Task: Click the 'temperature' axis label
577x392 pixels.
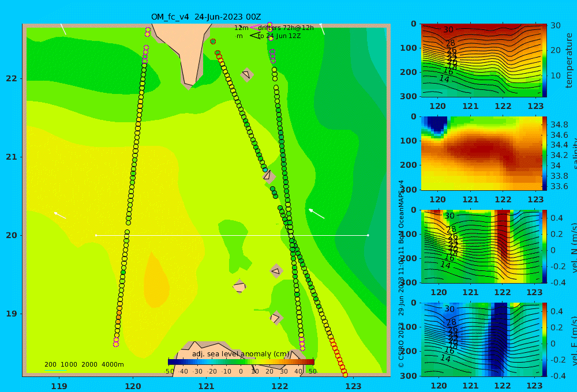Action: click(x=569, y=61)
